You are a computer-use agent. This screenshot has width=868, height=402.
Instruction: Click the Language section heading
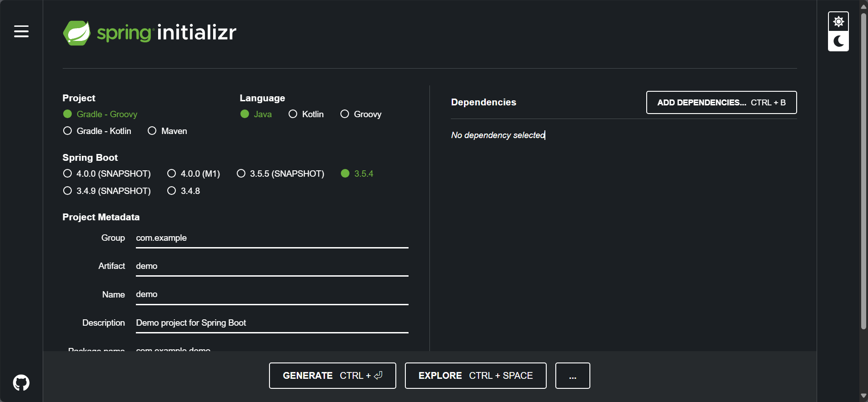pyautogui.click(x=262, y=98)
